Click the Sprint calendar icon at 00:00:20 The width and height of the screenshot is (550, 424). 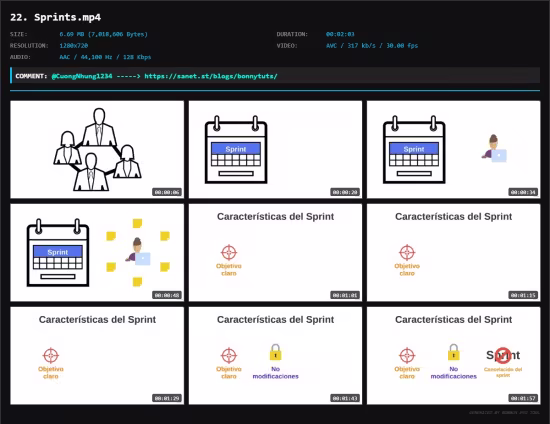click(236, 149)
